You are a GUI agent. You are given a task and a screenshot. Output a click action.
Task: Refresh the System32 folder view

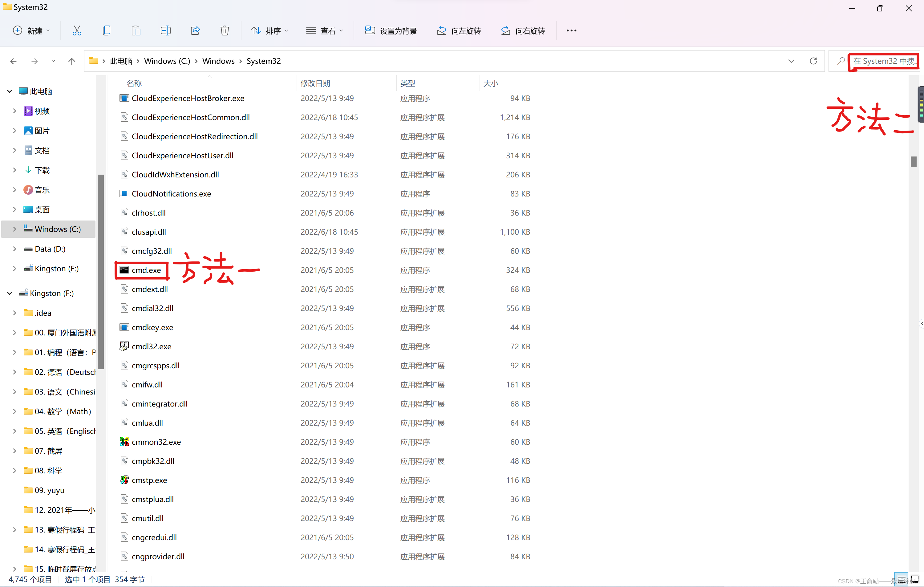point(813,61)
